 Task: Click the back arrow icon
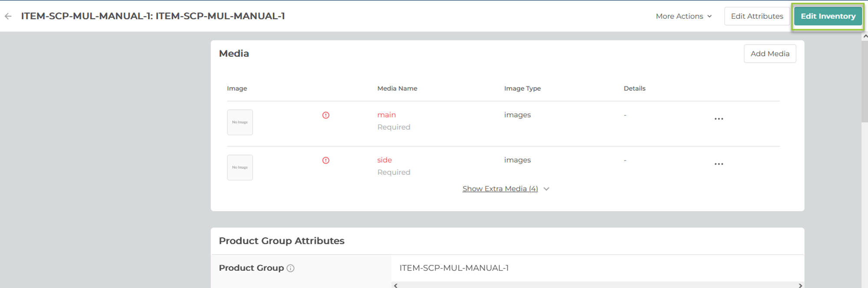click(x=8, y=16)
